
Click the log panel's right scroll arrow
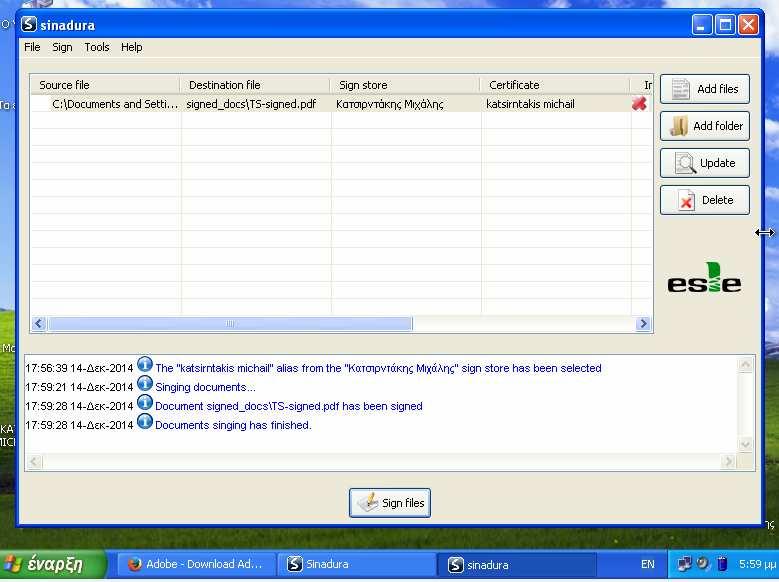pyautogui.click(x=728, y=462)
